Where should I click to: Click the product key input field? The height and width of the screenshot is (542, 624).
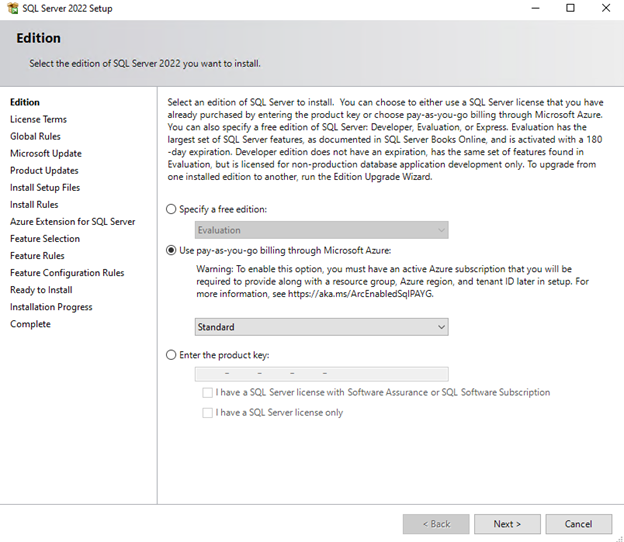(321, 374)
